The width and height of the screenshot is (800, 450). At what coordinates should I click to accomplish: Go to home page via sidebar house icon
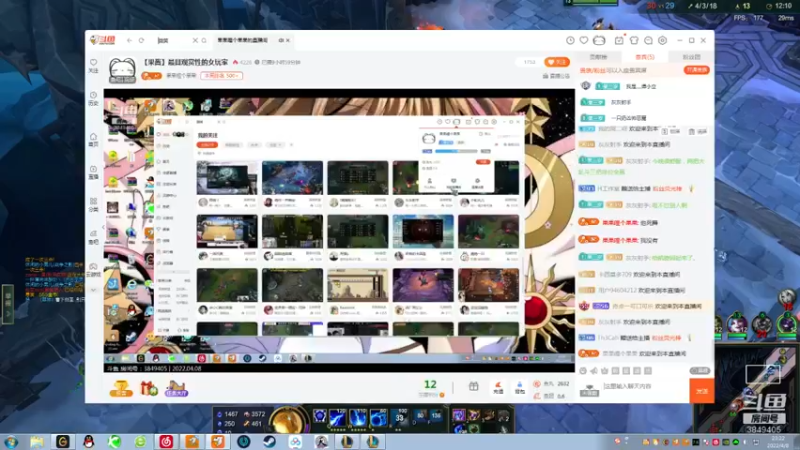[x=93, y=140]
